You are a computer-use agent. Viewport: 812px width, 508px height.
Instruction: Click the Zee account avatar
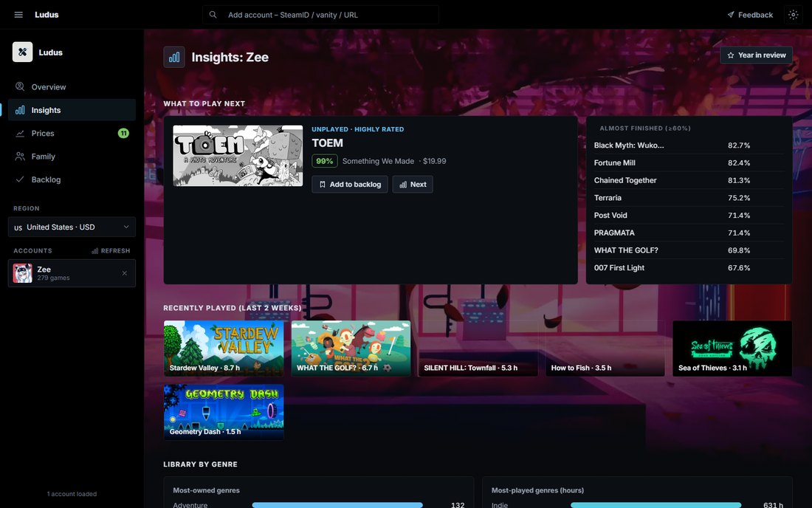point(23,273)
